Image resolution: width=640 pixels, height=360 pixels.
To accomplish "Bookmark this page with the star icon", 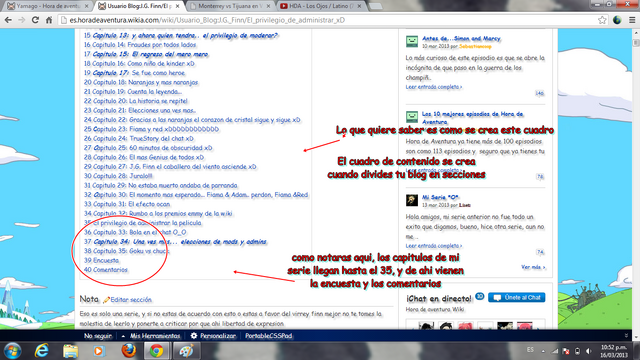I will [602, 20].
